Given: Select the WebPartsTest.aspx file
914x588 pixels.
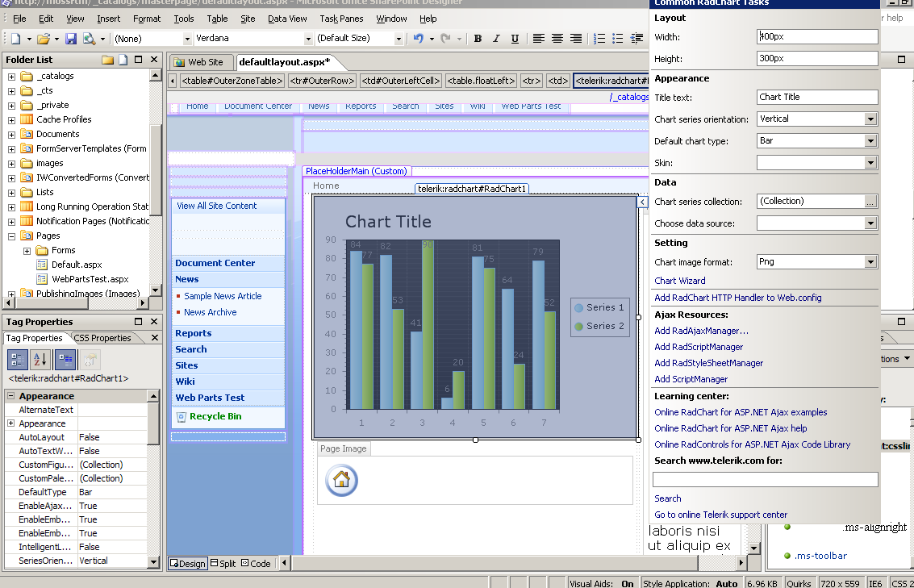Looking at the screenshot, I should (x=90, y=279).
